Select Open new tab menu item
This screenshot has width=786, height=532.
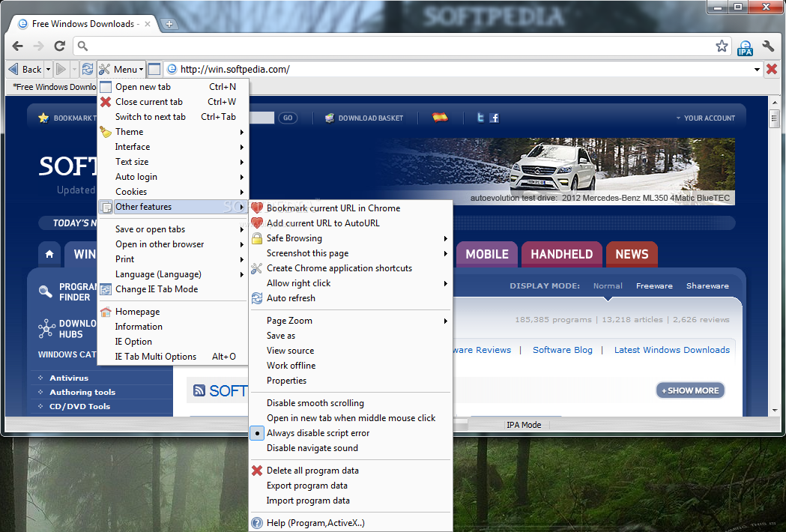[x=173, y=87]
